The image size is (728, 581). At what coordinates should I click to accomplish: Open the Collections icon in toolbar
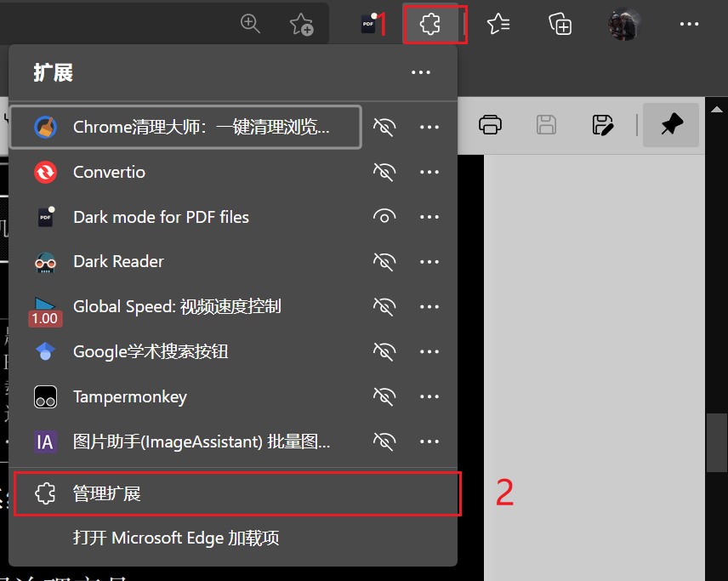point(560,24)
